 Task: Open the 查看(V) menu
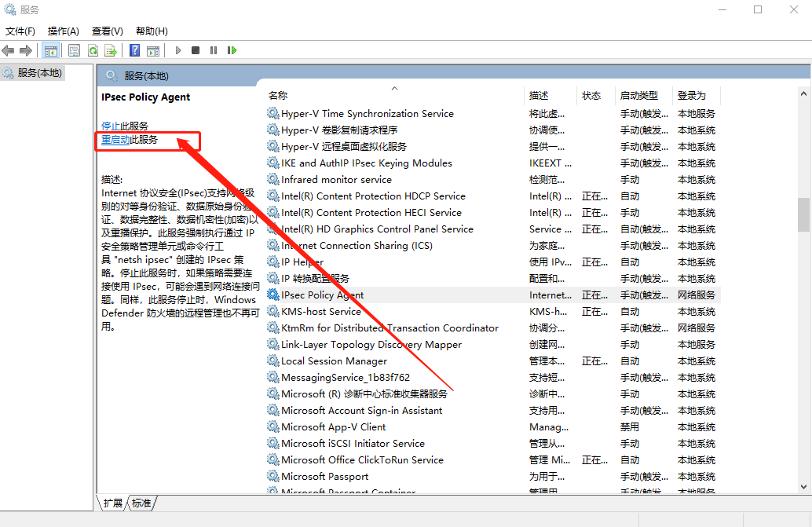pyautogui.click(x=107, y=31)
